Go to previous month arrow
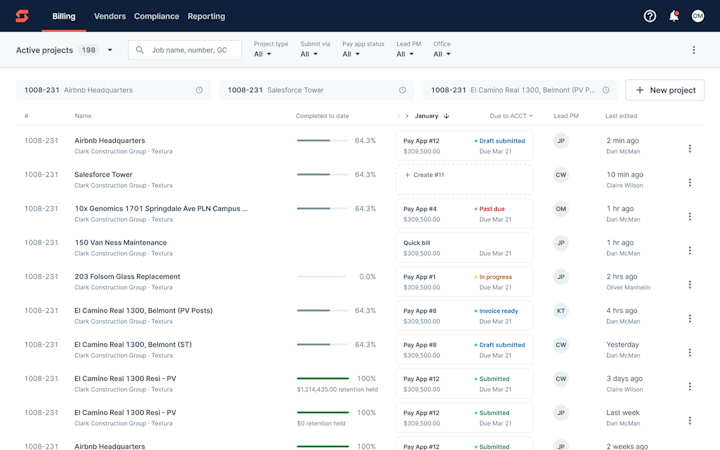Screen dimensions: 720x450 [399, 116]
